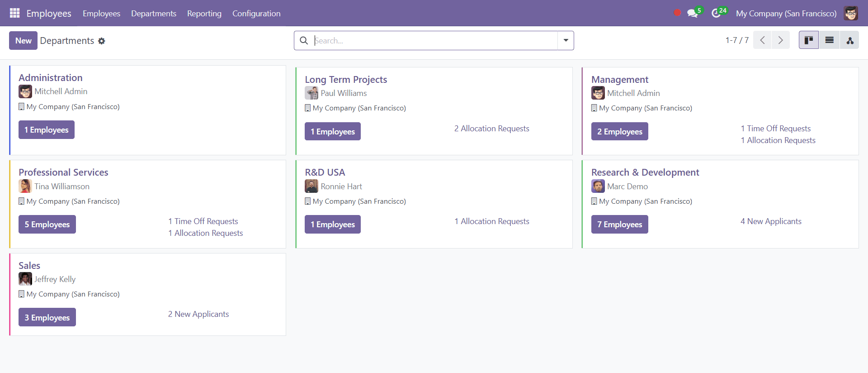Image resolution: width=868 pixels, height=373 pixels.
Task: Open 7 Employees in Research & Development
Action: (619, 225)
